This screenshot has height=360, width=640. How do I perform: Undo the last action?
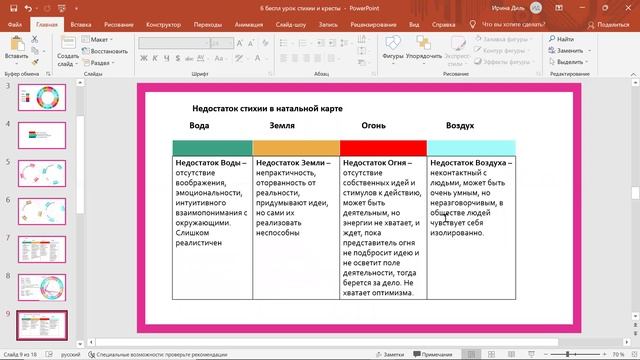tap(28, 8)
